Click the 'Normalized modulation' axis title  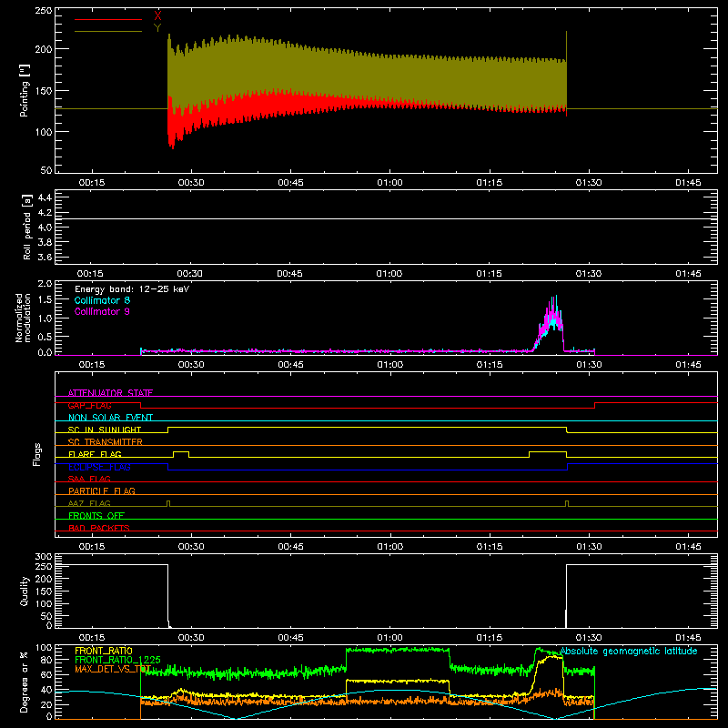click(x=24, y=318)
